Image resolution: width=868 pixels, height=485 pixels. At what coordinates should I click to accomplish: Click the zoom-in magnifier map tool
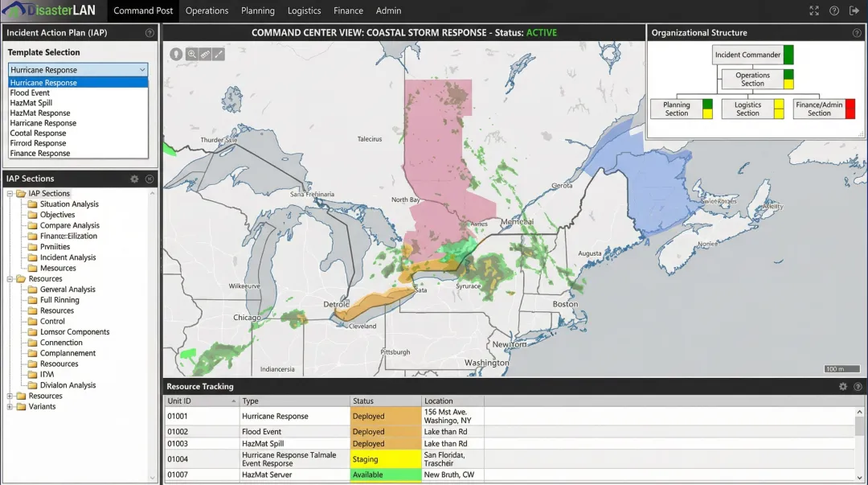[191, 54]
